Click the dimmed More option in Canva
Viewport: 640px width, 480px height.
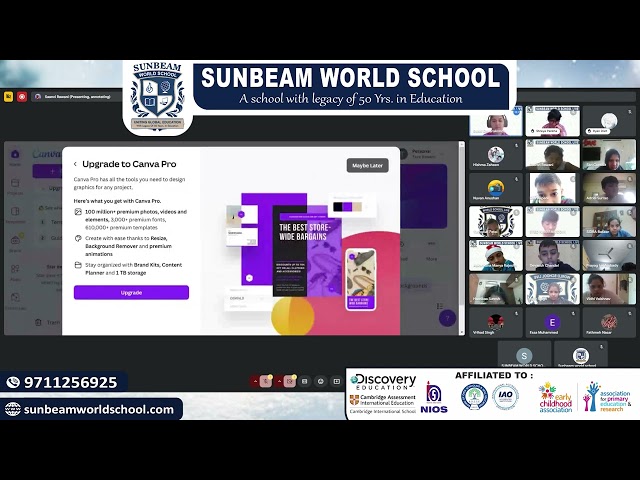(431, 251)
